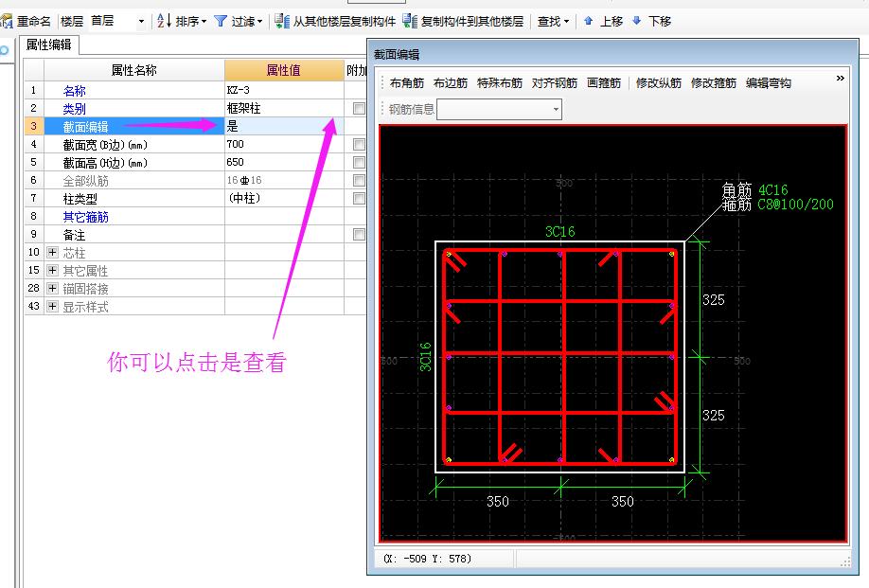Click the 箍筋 C8@100/200 annotation label
Screen dimensions: 869x588
[x=777, y=205]
